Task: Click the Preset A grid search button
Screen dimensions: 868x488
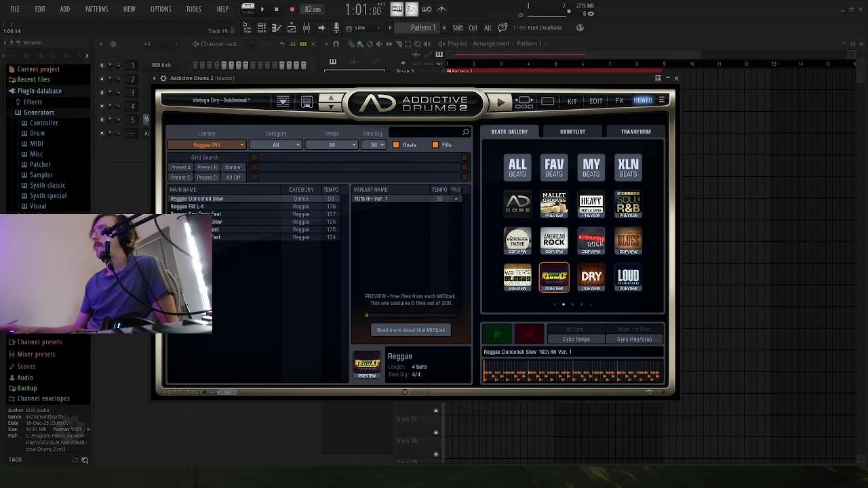Action: pyautogui.click(x=180, y=167)
